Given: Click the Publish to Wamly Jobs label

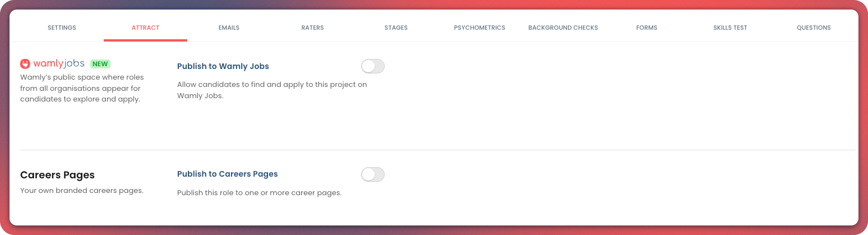Looking at the screenshot, I should point(223,66).
